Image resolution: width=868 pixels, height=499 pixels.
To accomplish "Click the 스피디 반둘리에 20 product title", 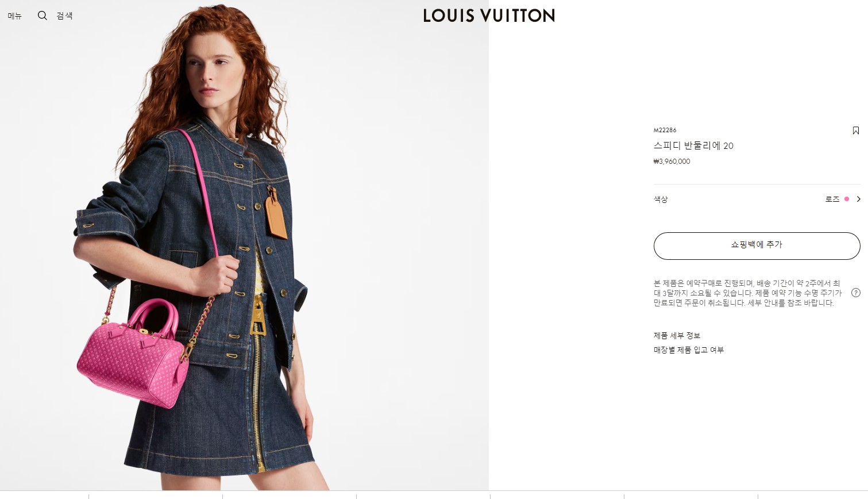I will coord(693,146).
